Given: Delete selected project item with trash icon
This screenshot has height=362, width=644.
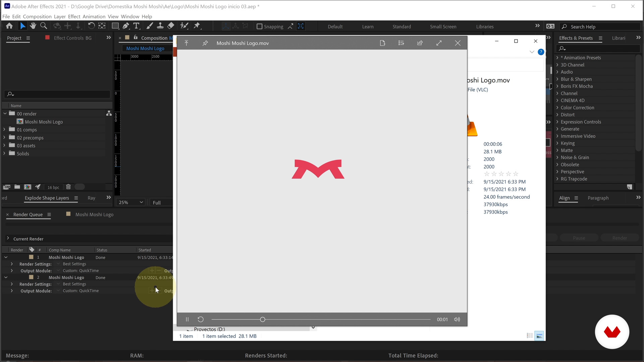Looking at the screenshot, I should [x=68, y=187].
